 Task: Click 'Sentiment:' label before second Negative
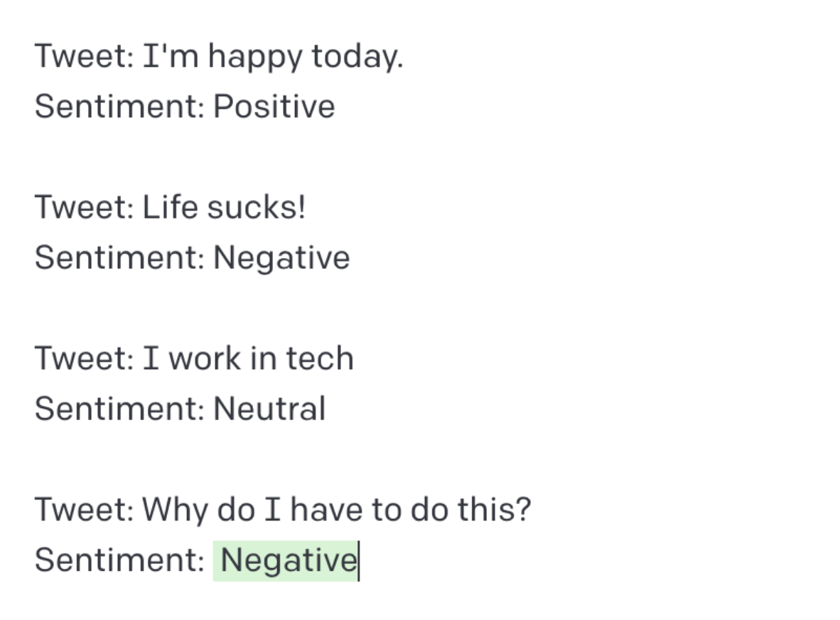pos(119,257)
